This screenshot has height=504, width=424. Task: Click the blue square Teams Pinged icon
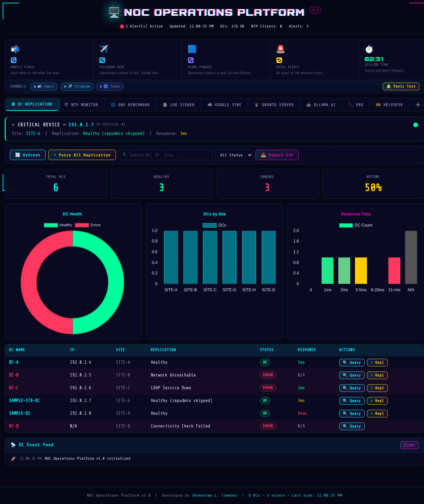pyautogui.click(x=192, y=49)
